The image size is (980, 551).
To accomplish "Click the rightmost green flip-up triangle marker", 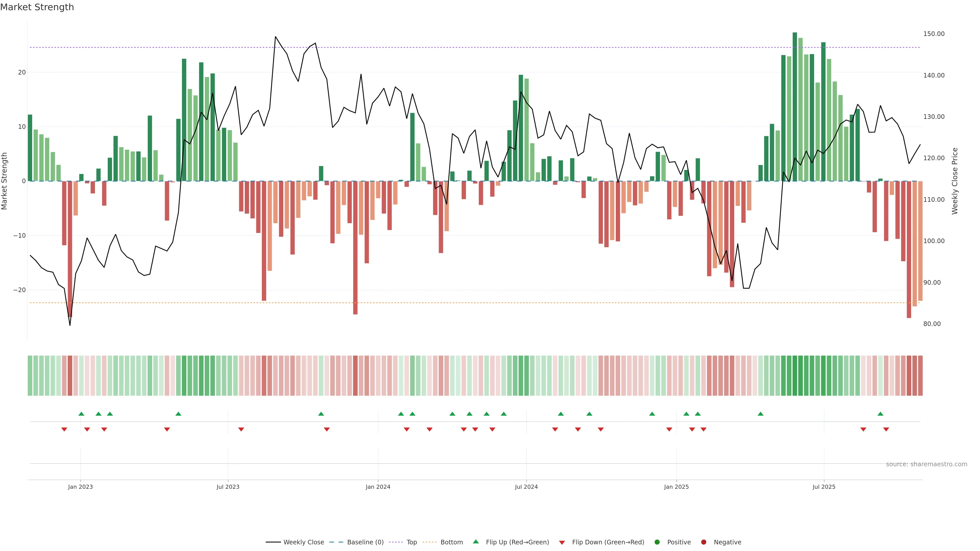I will (x=880, y=414).
